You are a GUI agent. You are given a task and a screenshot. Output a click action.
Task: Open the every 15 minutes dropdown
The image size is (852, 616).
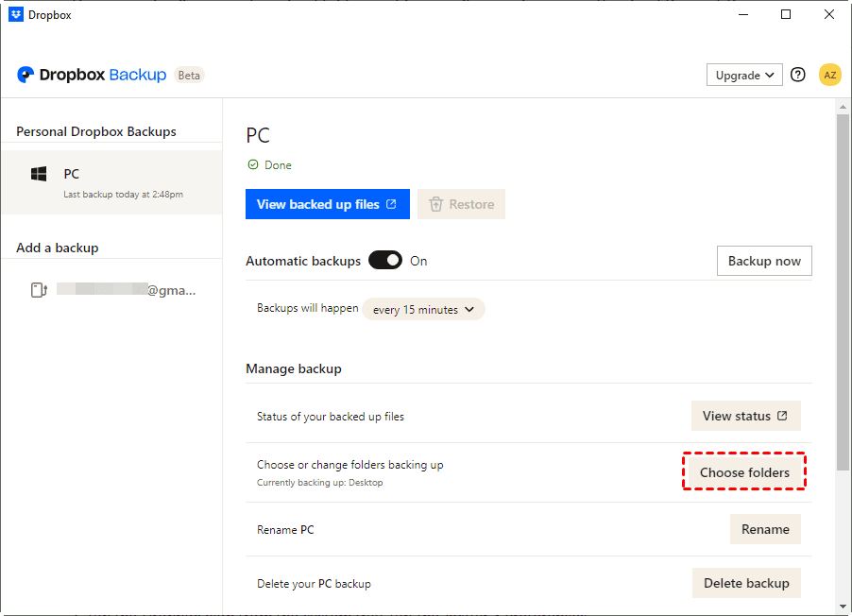click(x=423, y=309)
